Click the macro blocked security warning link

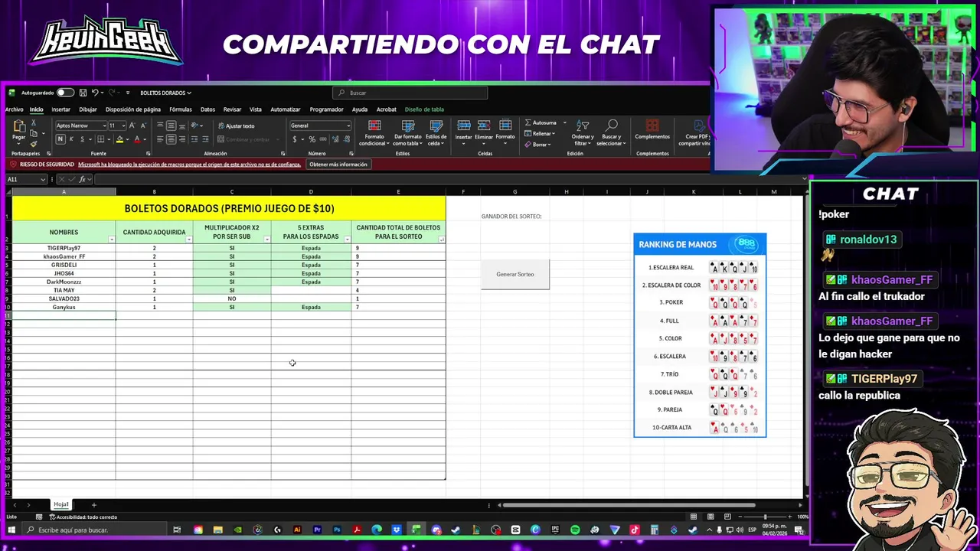point(189,165)
